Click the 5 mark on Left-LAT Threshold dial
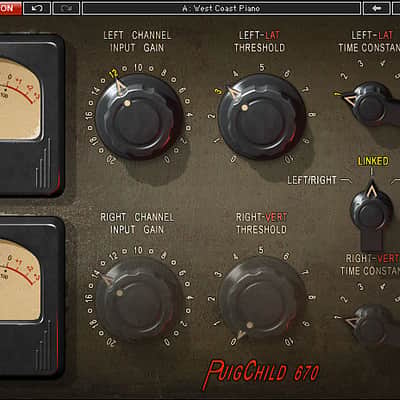The width and height of the screenshot is (400, 400). tap(262, 67)
